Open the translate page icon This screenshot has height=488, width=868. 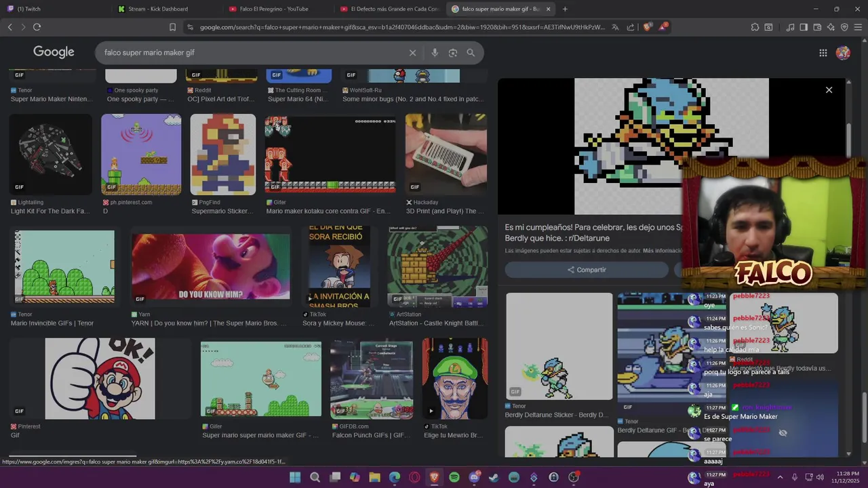click(615, 27)
